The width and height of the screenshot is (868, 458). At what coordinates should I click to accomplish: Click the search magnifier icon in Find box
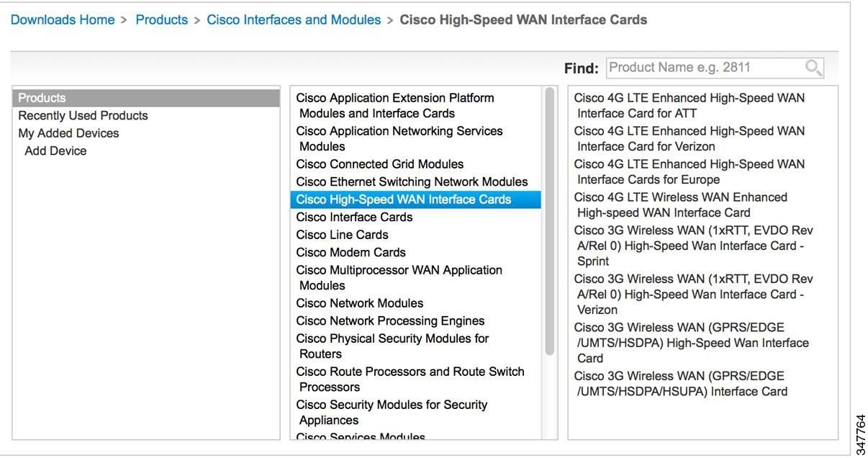pos(813,68)
